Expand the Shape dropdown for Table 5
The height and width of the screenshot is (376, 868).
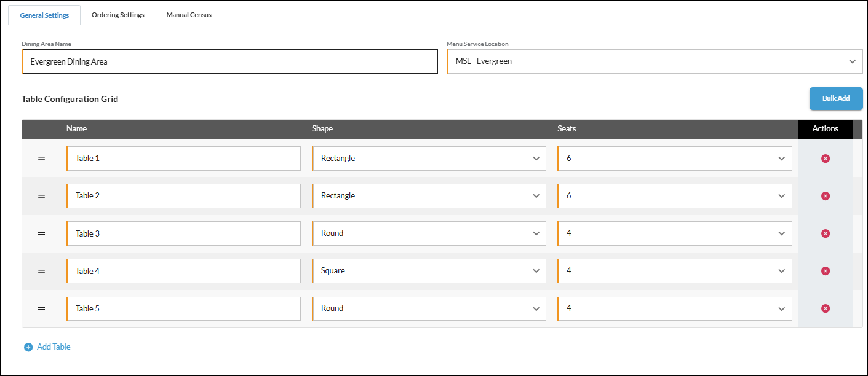click(x=429, y=308)
